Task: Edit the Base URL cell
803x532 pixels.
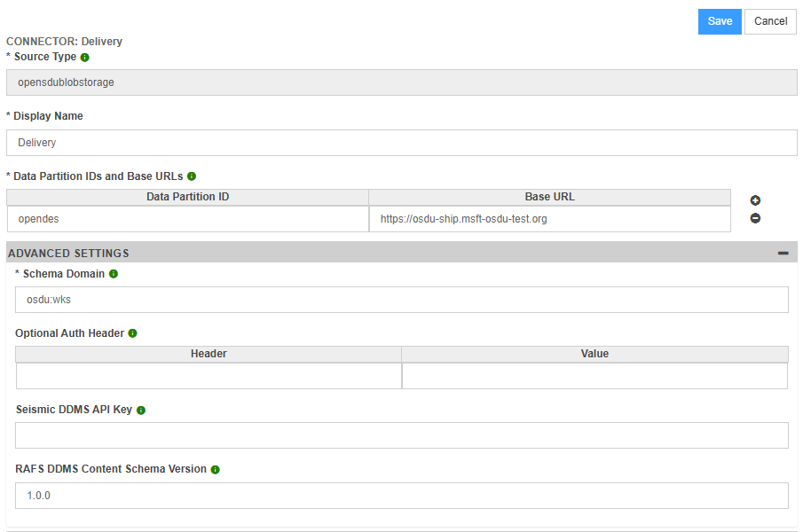Action: tap(549, 219)
